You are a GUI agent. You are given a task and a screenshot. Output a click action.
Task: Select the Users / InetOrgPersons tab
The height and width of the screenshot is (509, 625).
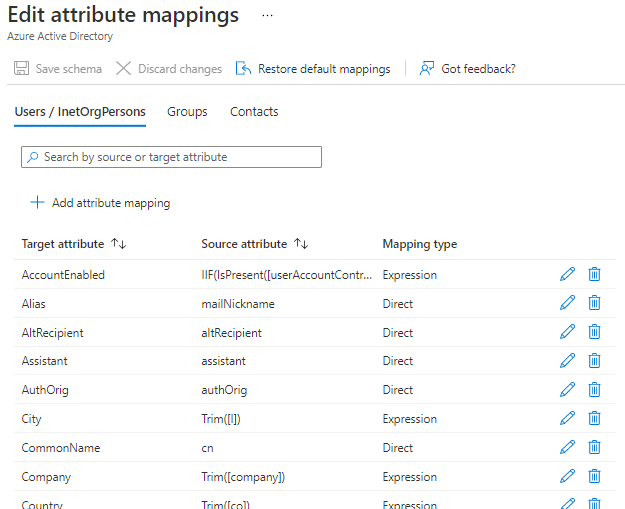click(x=80, y=112)
